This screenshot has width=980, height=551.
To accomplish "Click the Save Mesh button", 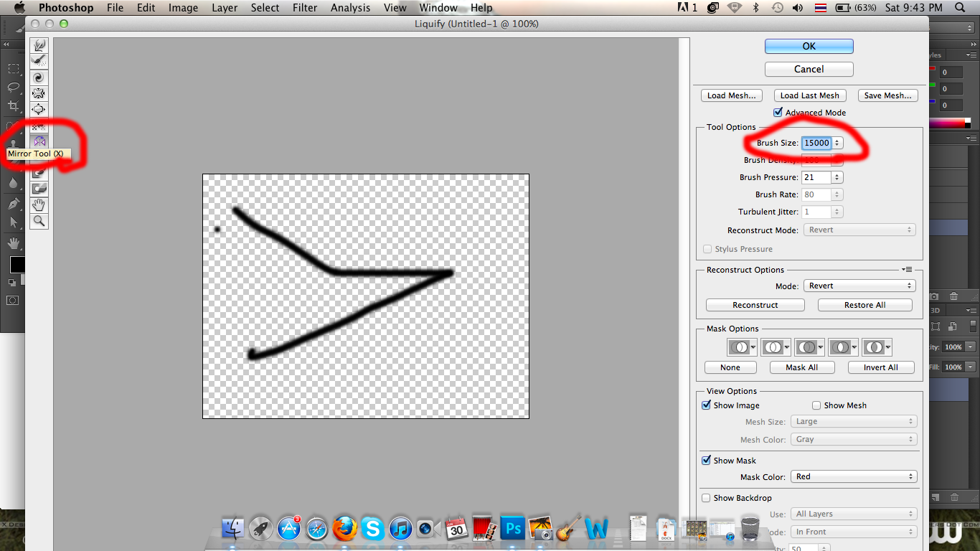I will 888,95.
